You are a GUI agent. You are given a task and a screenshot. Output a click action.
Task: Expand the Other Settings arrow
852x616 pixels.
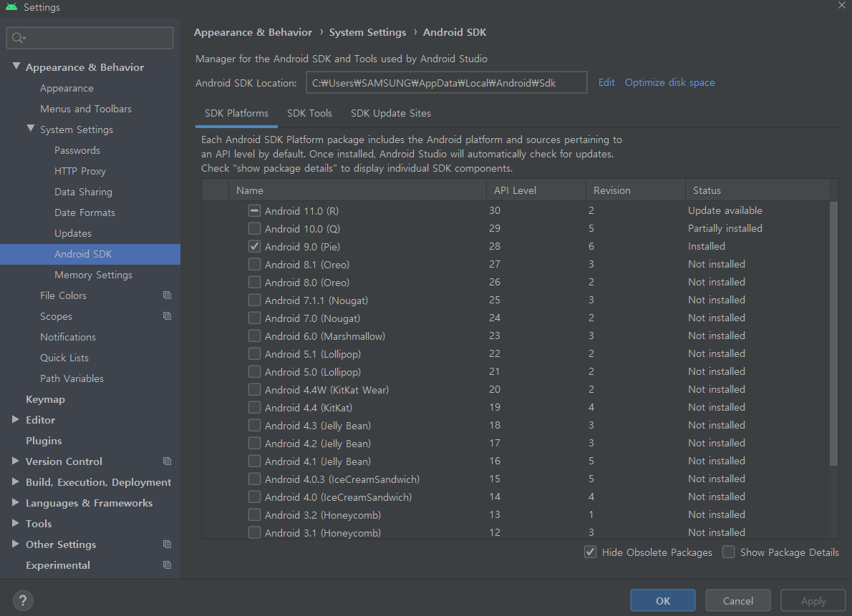[15, 544]
